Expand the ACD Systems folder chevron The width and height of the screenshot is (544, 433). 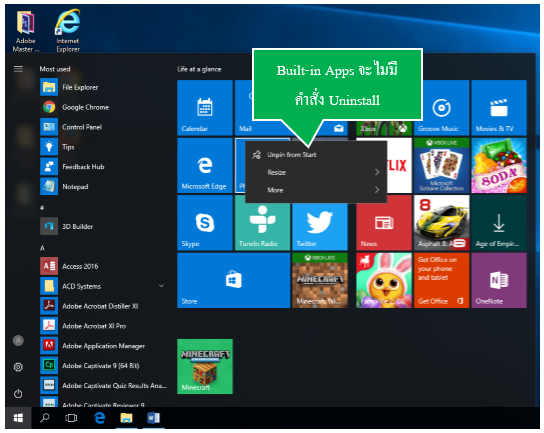(x=161, y=286)
